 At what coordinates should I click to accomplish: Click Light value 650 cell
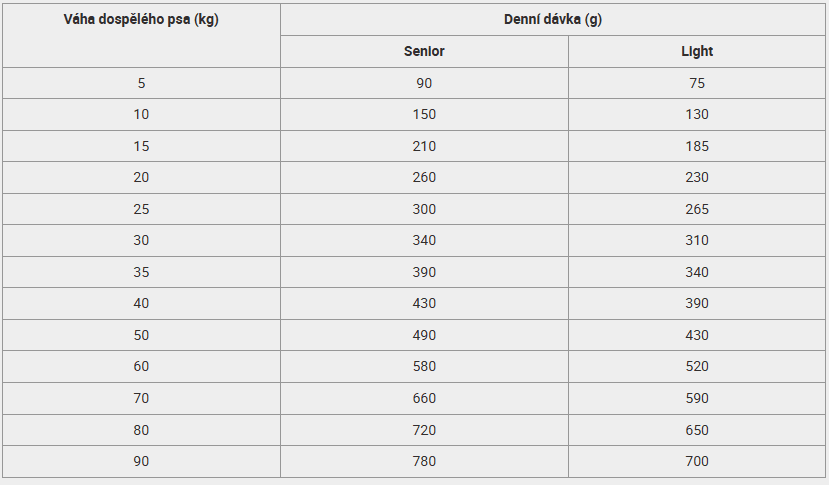pos(697,430)
